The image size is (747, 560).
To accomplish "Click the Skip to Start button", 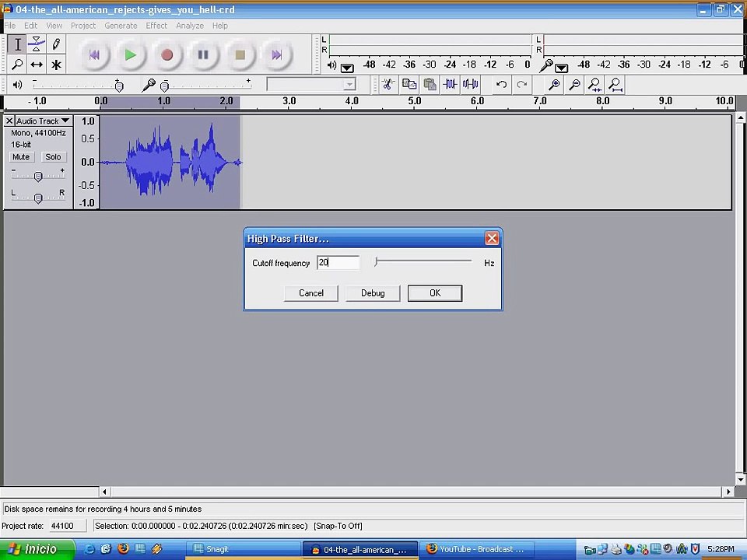I will coord(94,55).
